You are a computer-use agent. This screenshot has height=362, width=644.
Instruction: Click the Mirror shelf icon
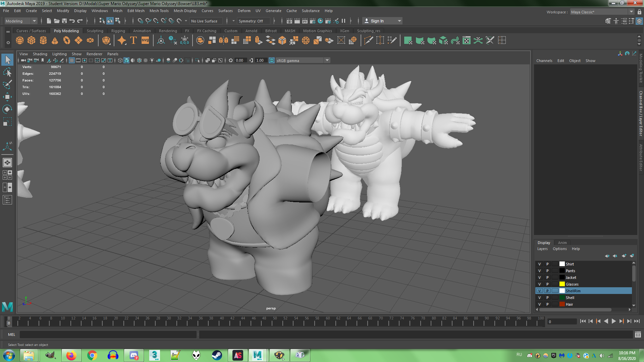coord(223,41)
